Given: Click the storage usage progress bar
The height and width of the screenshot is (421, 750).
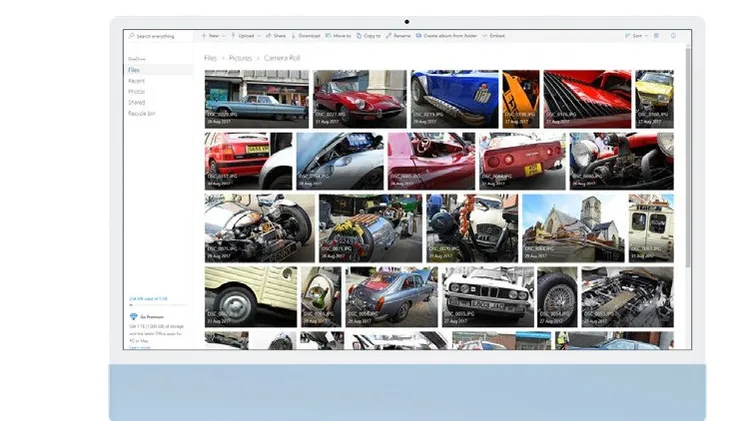Looking at the screenshot, I should pyautogui.click(x=158, y=305).
